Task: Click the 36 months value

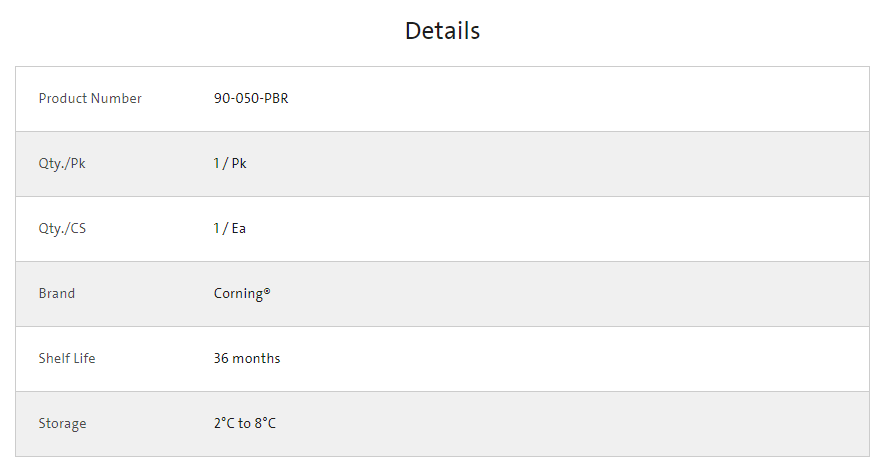Action: click(x=247, y=358)
